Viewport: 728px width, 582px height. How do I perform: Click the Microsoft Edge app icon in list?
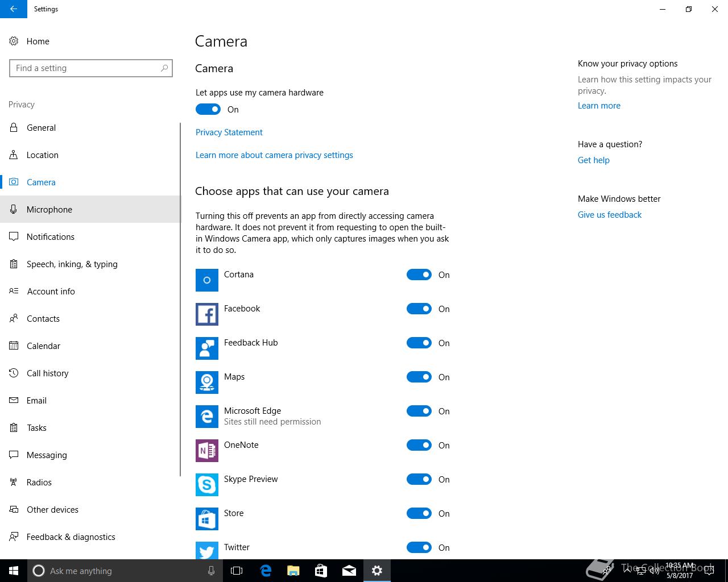(x=207, y=417)
